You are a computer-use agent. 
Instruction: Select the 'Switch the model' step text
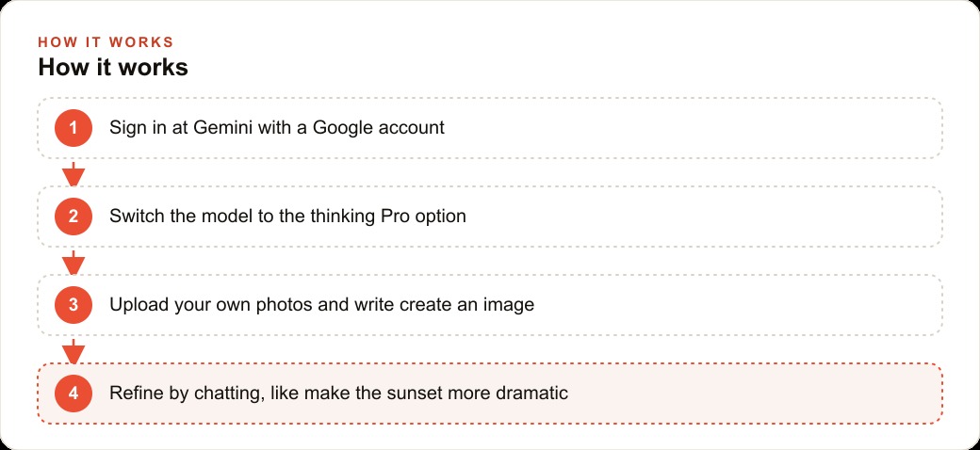[287, 217]
